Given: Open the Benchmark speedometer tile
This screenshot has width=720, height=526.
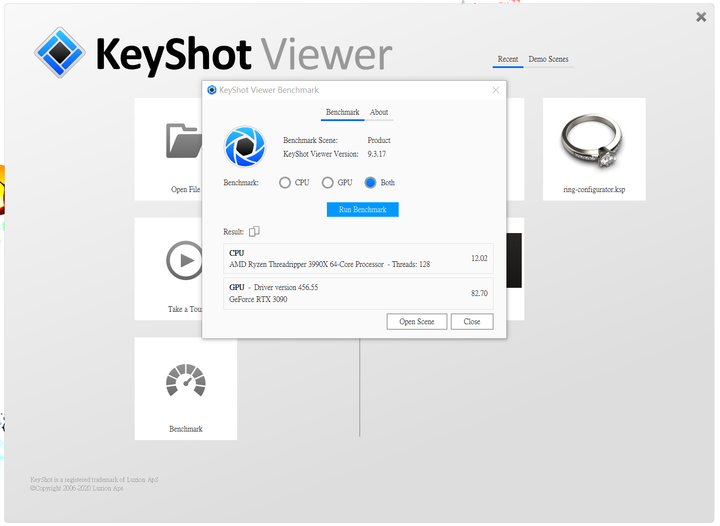Looking at the screenshot, I should coord(186,388).
